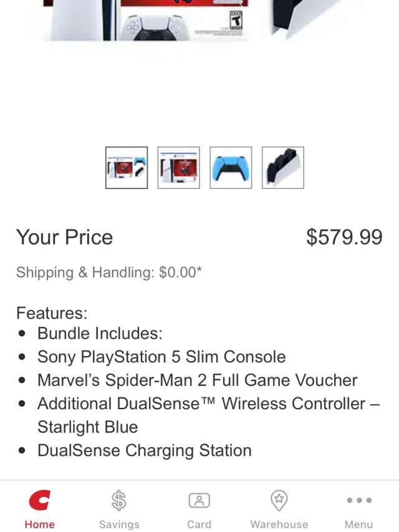Select the second console box thumbnail

tap(179, 168)
